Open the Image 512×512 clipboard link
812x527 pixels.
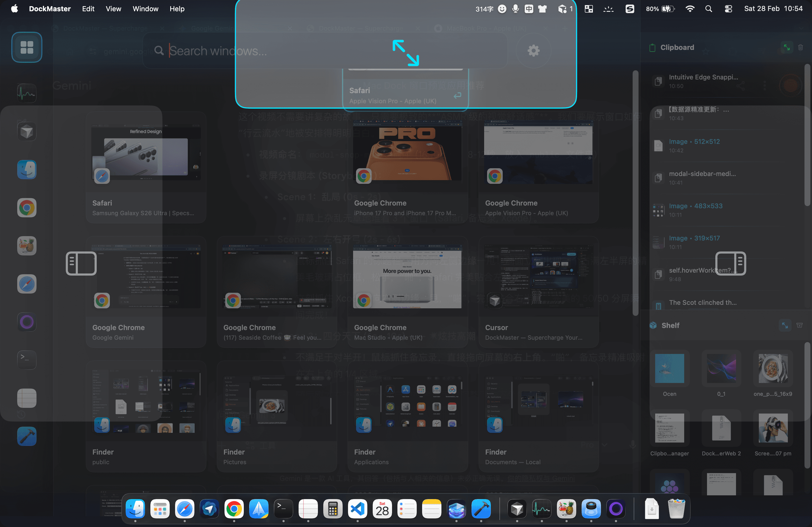click(694, 141)
